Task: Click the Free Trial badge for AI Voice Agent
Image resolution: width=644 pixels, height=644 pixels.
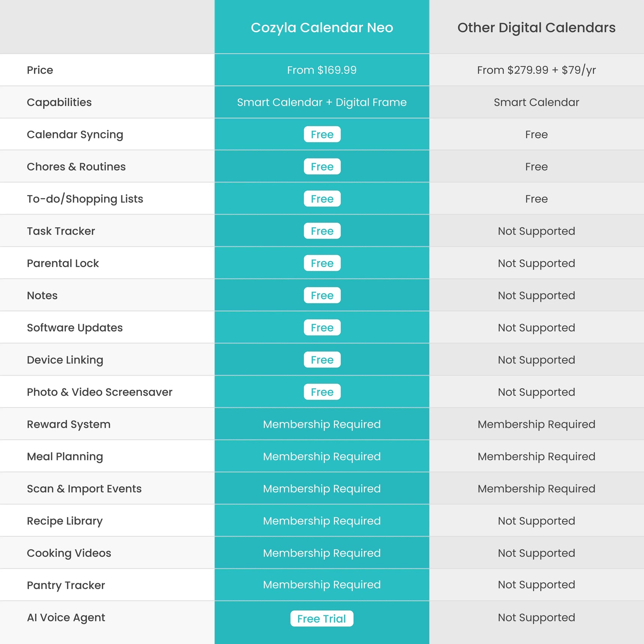Action: point(322,619)
